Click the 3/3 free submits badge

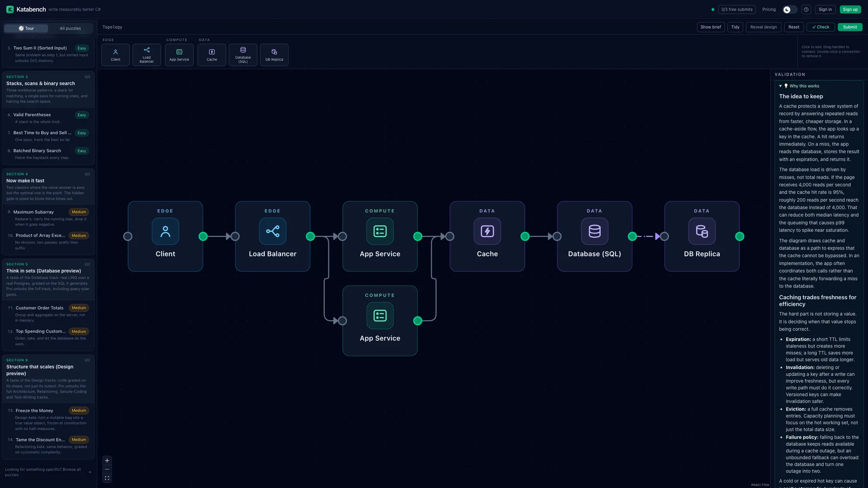[737, 9]
